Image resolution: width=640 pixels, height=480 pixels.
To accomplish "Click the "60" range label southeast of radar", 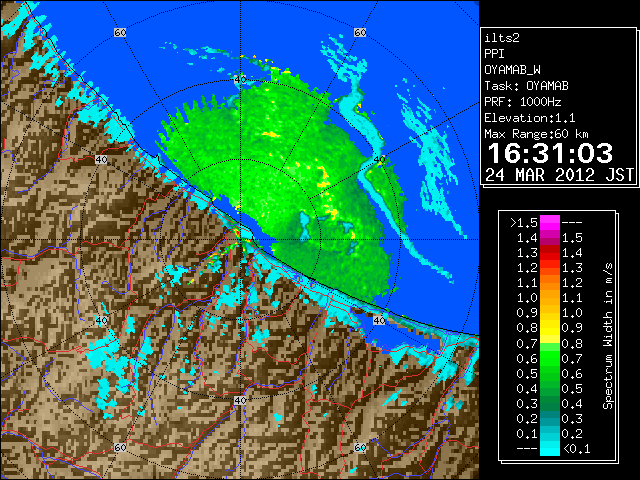I will coord(360,447).
